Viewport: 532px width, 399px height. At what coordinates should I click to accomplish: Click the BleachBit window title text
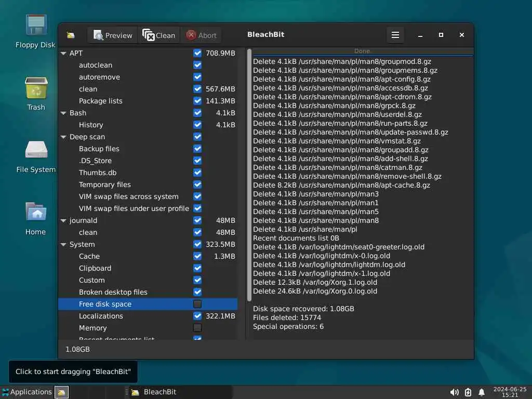[265, 35]
